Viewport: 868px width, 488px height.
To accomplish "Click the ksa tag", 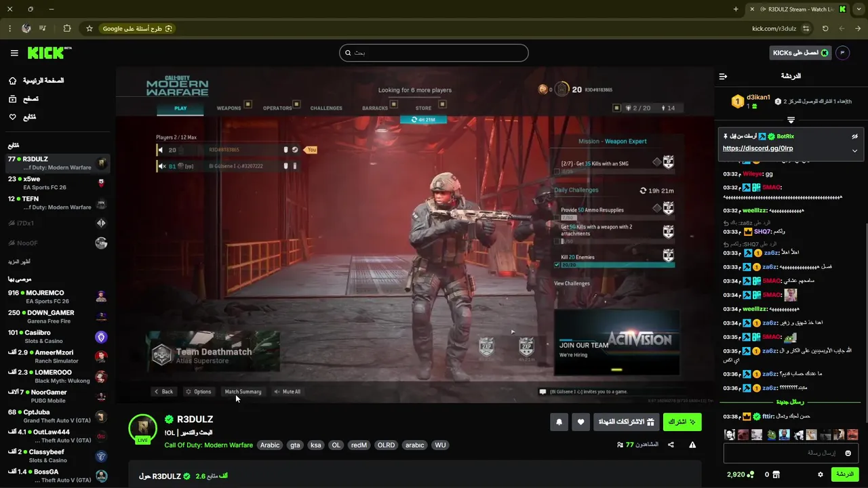I will click(315, 445).
